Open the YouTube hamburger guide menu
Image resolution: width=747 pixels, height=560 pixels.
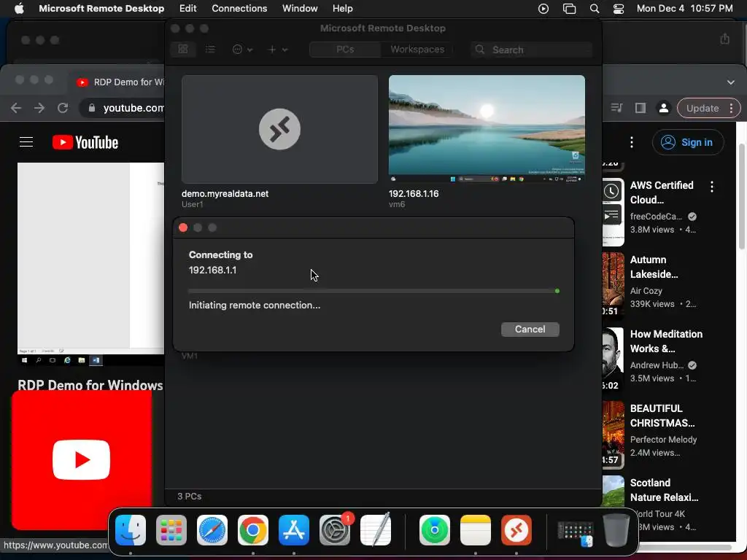pos(26,142)
